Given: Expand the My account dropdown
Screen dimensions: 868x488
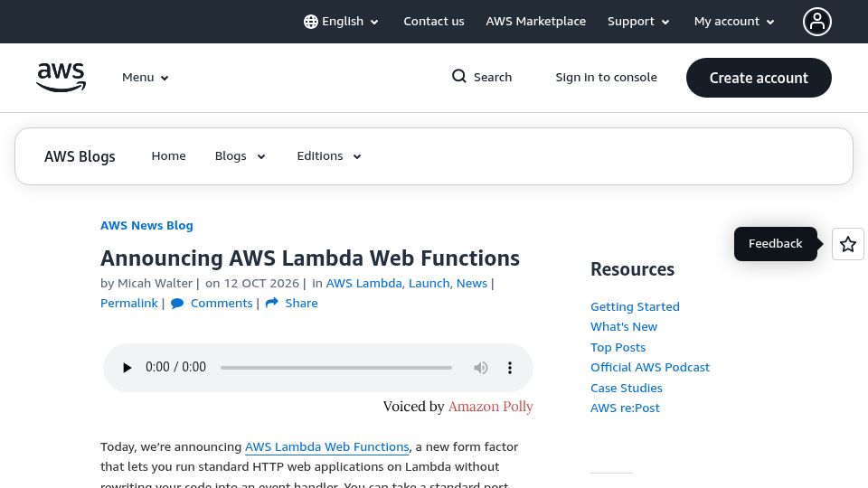Looking at the screenshot, I should click(x=770, y=22).
